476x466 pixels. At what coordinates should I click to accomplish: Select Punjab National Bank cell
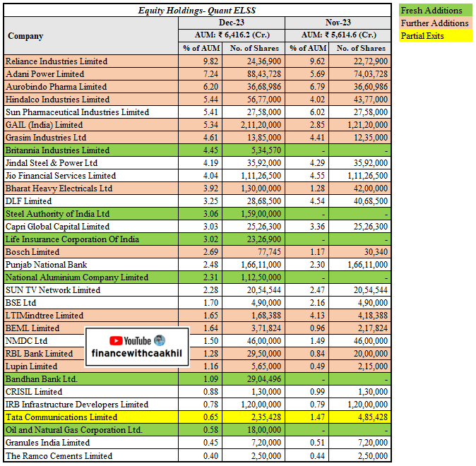pyautogui.click(x=91, y=265)
